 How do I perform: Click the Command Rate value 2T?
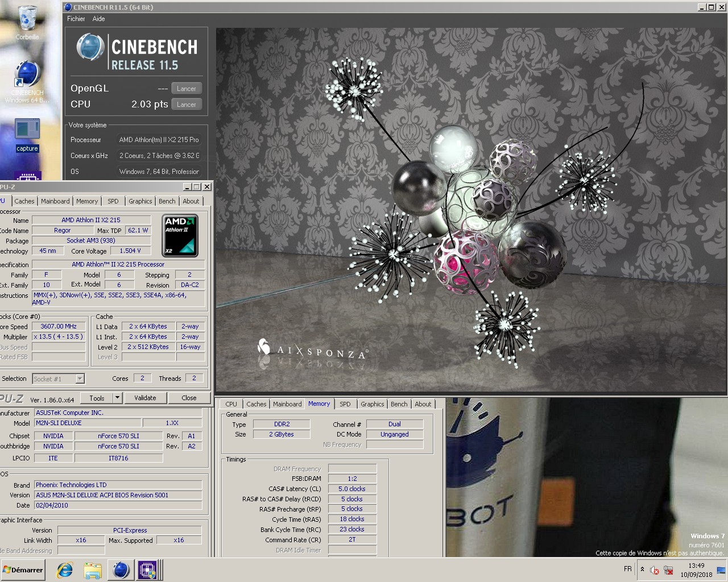click(x=352, y=540)
